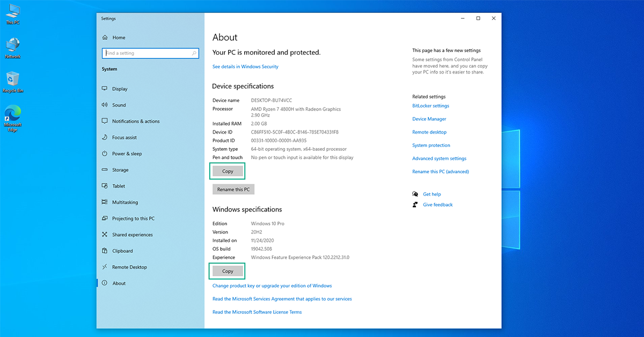Click the Find a setting search box
The image size is (644, 337).
point(150,53)
